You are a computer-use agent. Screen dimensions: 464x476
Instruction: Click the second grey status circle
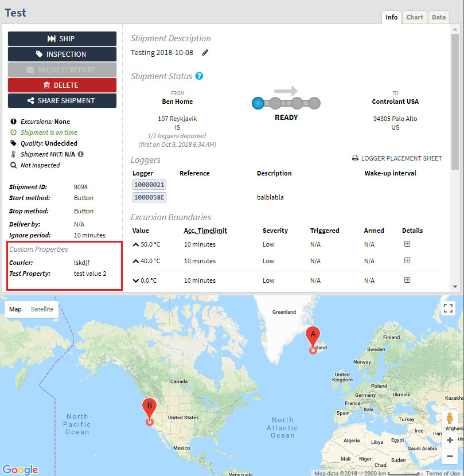tap(275, 103)
